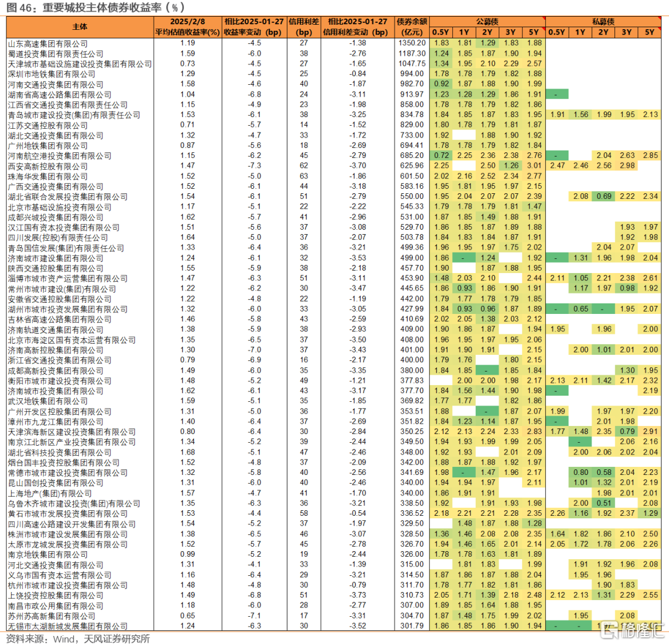
Task: Click the 相比2025-01-27 收益率变动 header
Action: coord(255,27)
